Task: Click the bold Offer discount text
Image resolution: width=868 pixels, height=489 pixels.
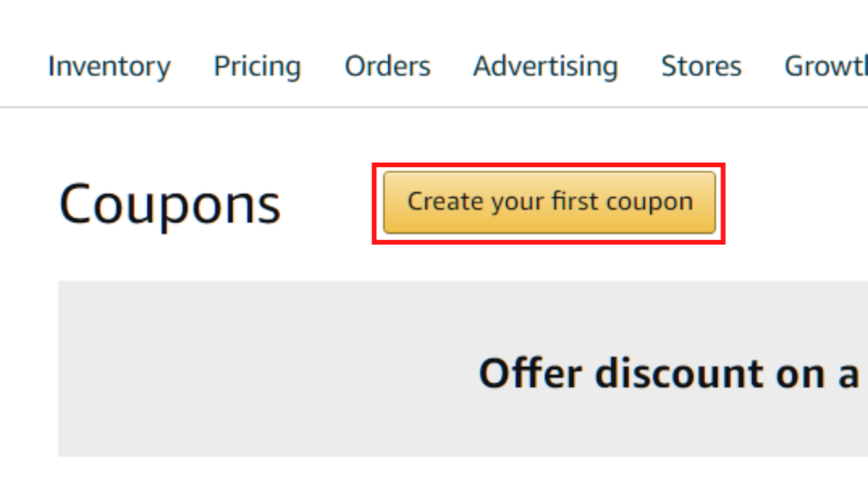Action: click(623, 374)
